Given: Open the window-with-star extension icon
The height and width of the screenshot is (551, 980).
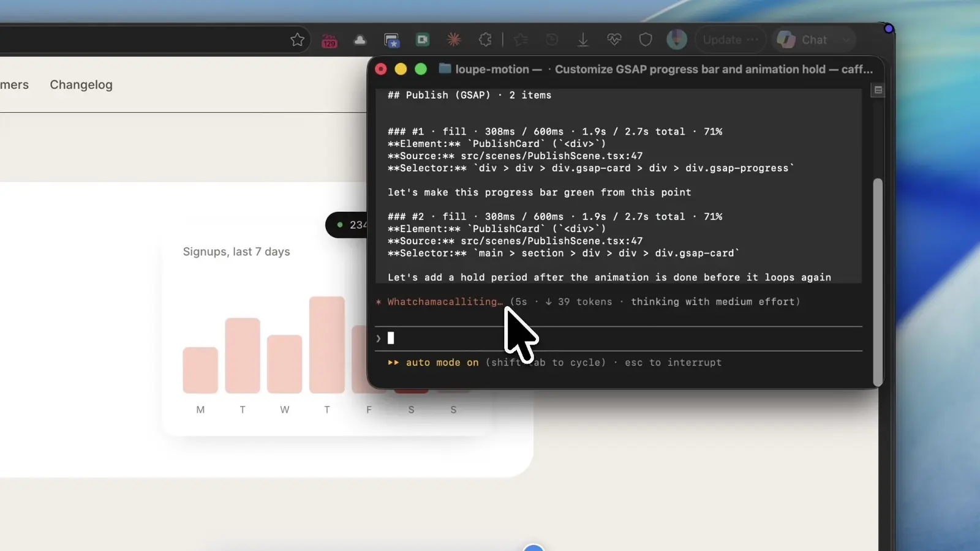Looking at the screenshot, I should tap(391, 40).
